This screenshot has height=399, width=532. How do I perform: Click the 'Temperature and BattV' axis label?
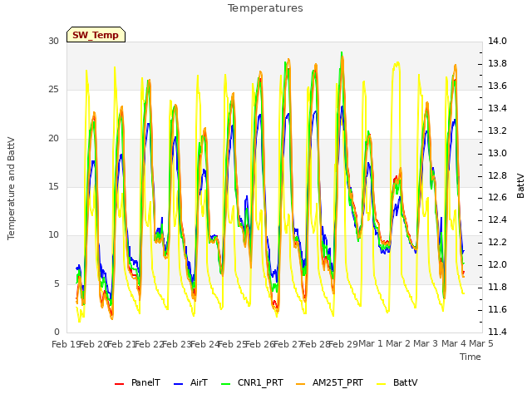coord(11,189)
